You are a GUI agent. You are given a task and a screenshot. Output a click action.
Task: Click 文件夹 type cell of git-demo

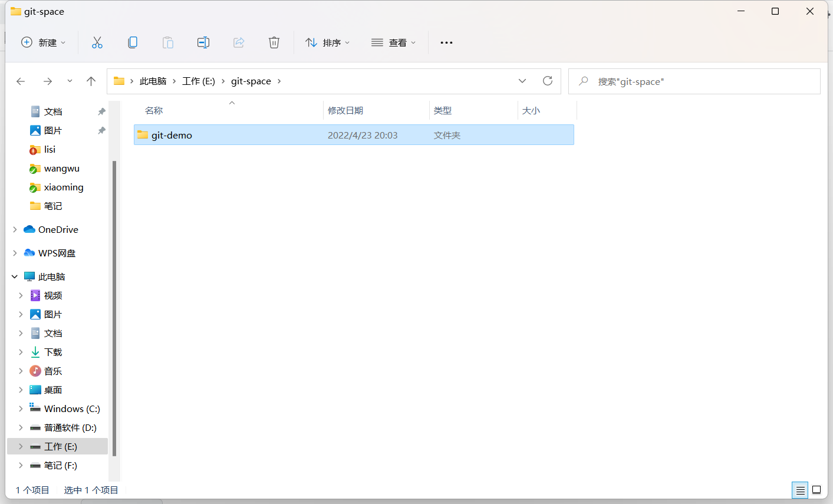(447, 135)
